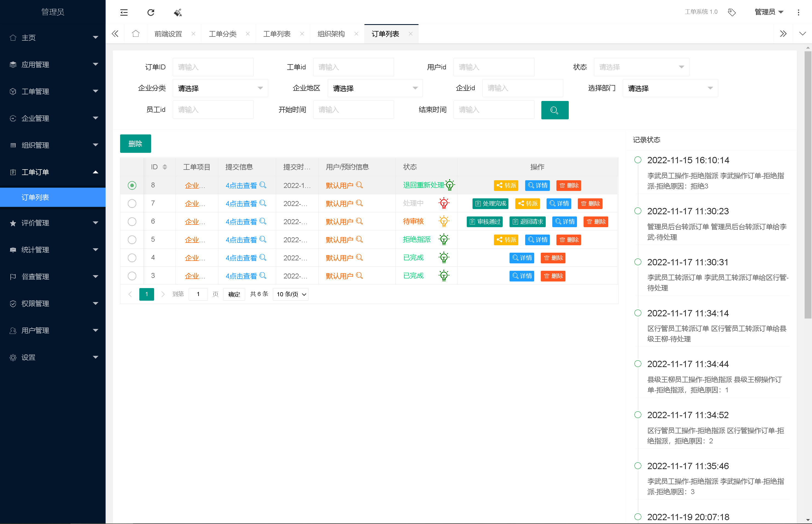The width and height of the screenshot is (812, 524).
Task: Select the radio button for order 5
Action: coord(132,240)
